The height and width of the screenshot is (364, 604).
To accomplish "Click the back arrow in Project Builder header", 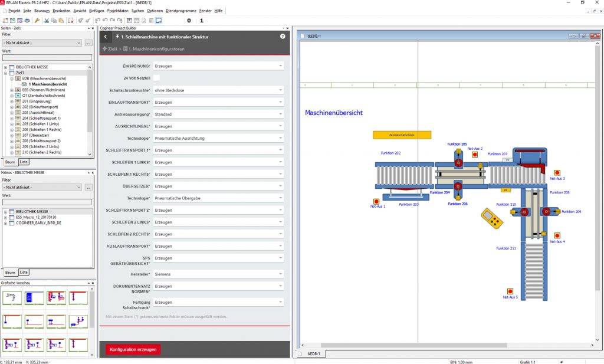I will (x=106, y=37).
